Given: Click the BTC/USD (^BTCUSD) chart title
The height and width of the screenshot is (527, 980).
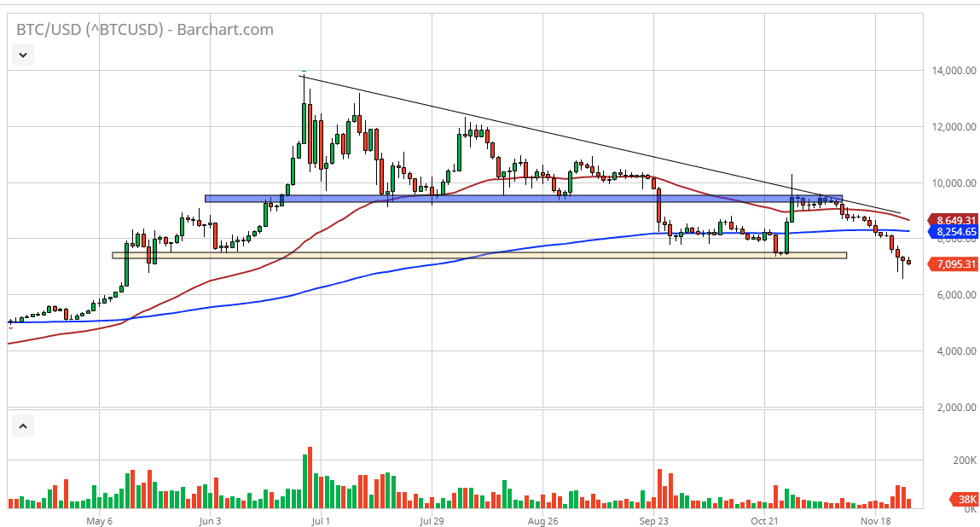Looking at the screenshot, I should point(90,28).
